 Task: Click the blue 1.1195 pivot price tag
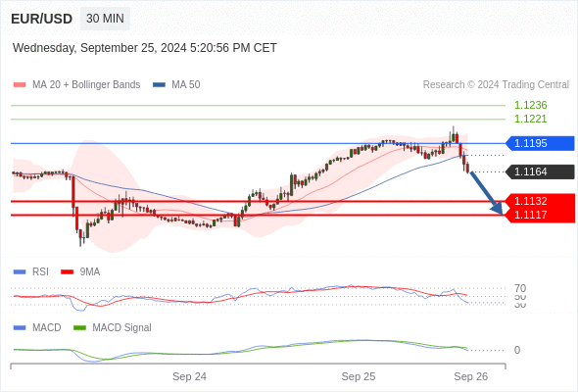pyautogui.click(x=540, y=143)
